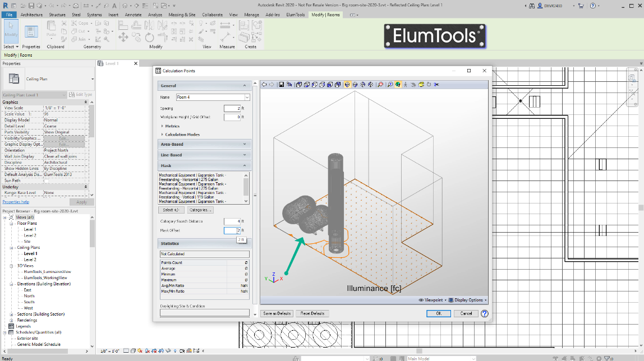
Task: Click the save image icon in the viewer toolbar
Action: point(282,84)
